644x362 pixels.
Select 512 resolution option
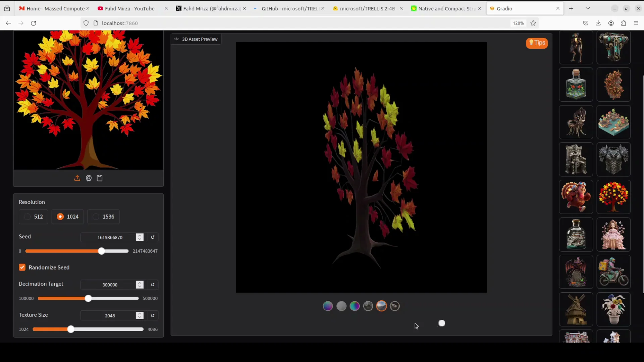point(34,217)
